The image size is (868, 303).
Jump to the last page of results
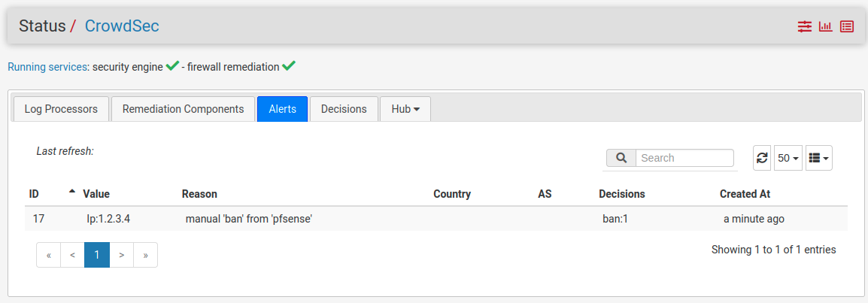point(145,255)
